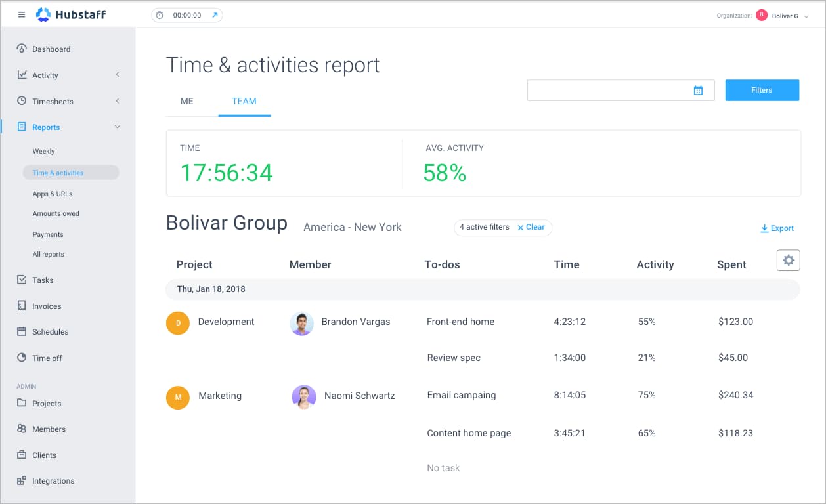Switch to the ME tab
Screen dimensions: 826x504
click(x=186, y=101)
